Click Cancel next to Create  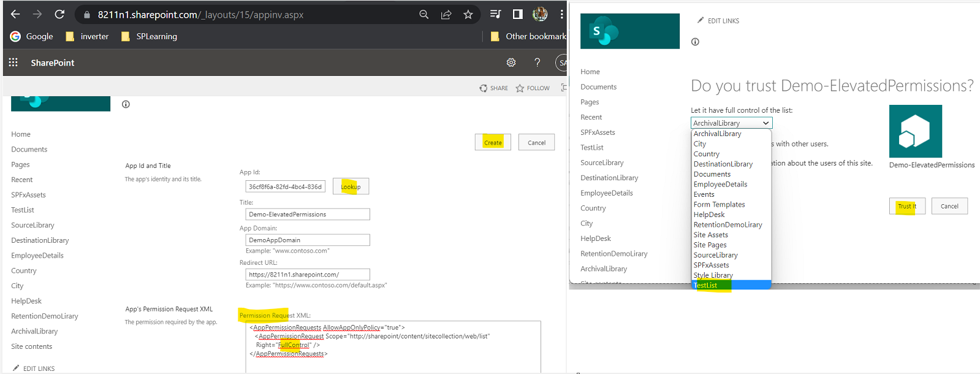[536, 142]
